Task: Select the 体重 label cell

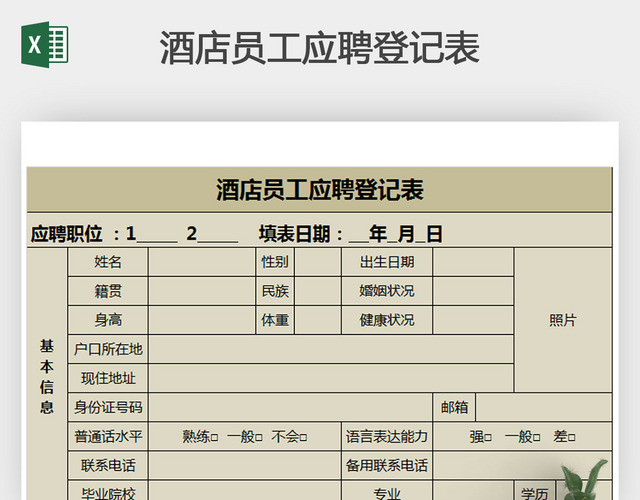Action: tap(275, 320)
